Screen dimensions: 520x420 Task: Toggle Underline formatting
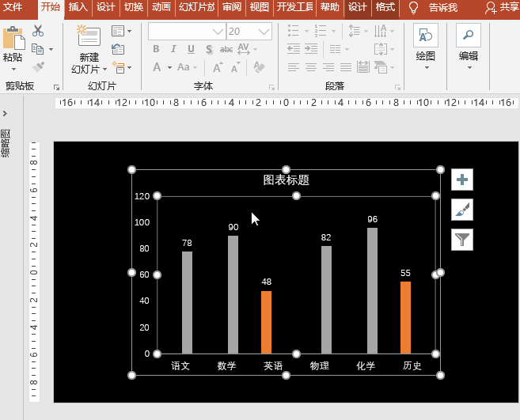(191, 49)
